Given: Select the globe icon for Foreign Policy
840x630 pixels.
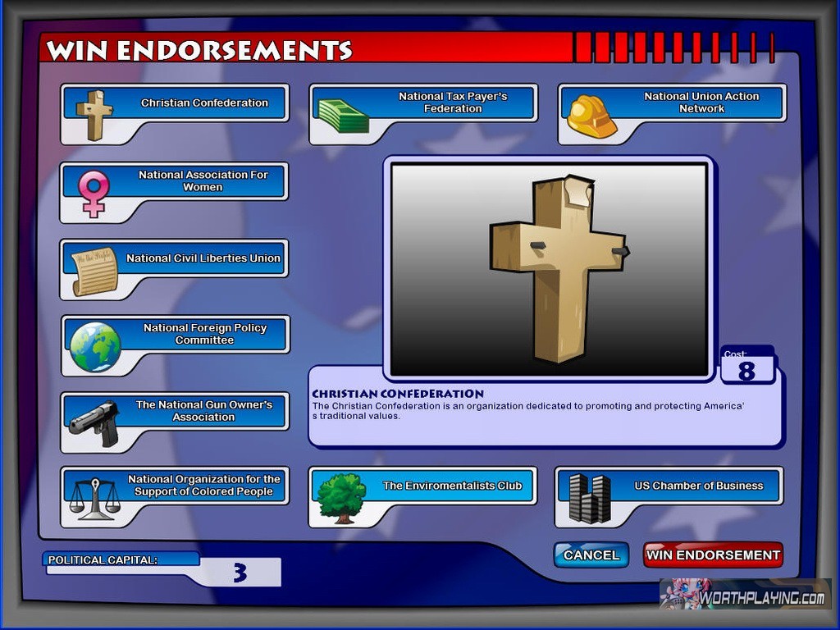Looking at the screenshot, I should pos(95,347).
